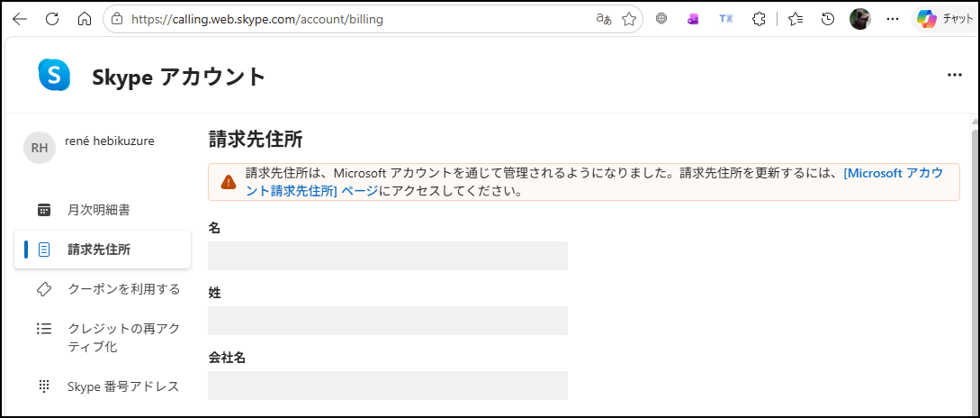Open 月次明細書 in the sidebar
The height and width of the screenshot is (418, 980).
(x=103, y=210)
